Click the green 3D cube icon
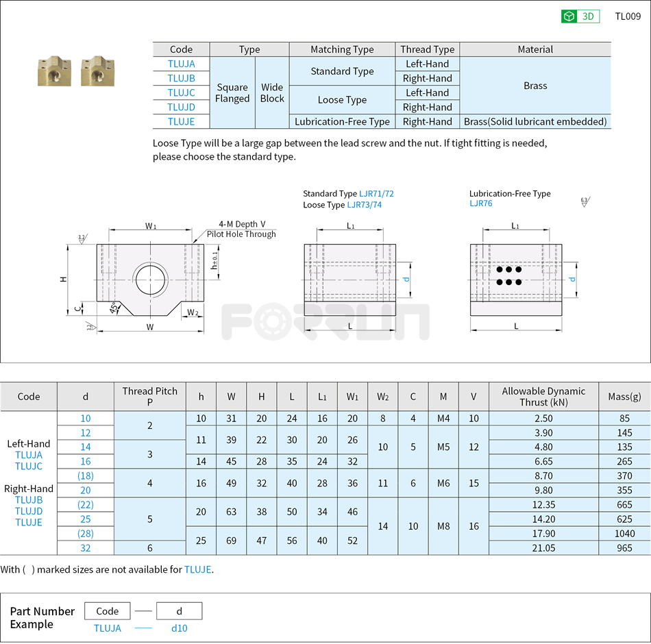This screenshot has width=651, height=644. click(x=569, y=16)
